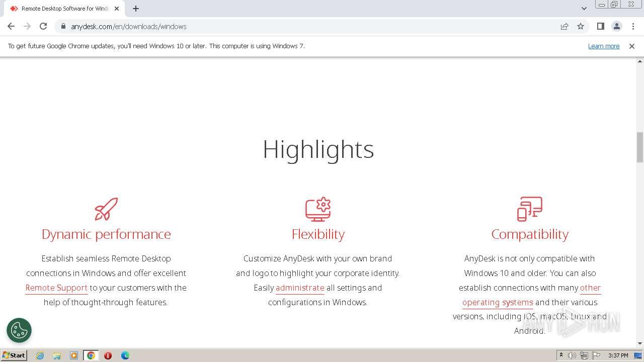Click the Highlights heading

pyautogui.click(x=318, y=149)
